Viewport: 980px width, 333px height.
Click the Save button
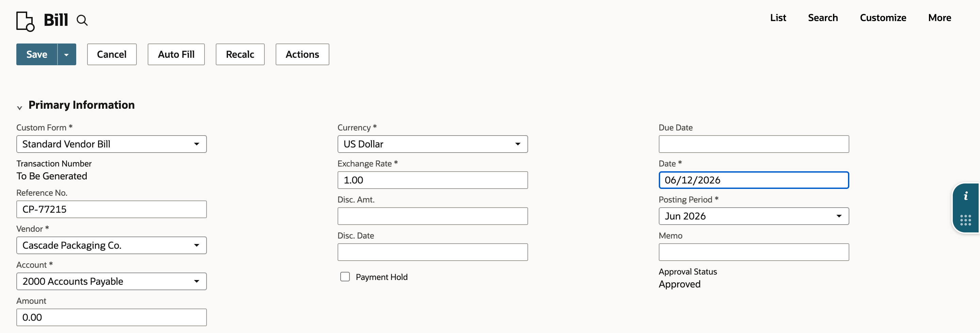[x=36, y=54]
